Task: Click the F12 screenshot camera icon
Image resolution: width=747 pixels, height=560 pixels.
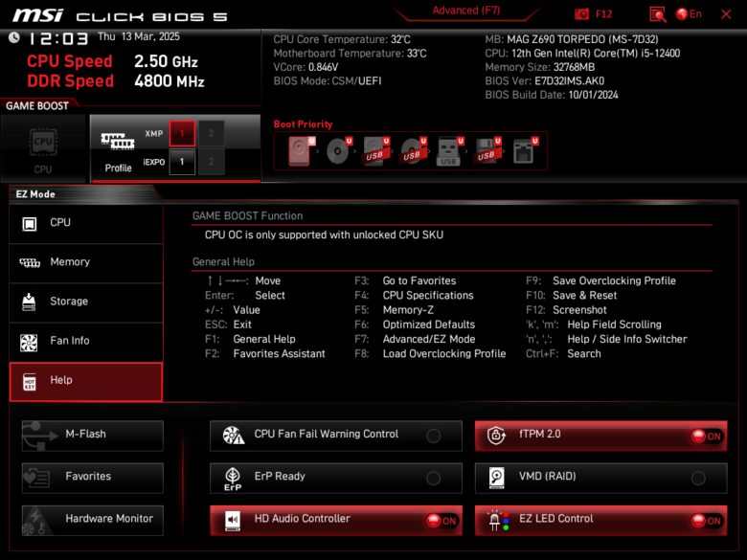Action: (x=581, y=14)
